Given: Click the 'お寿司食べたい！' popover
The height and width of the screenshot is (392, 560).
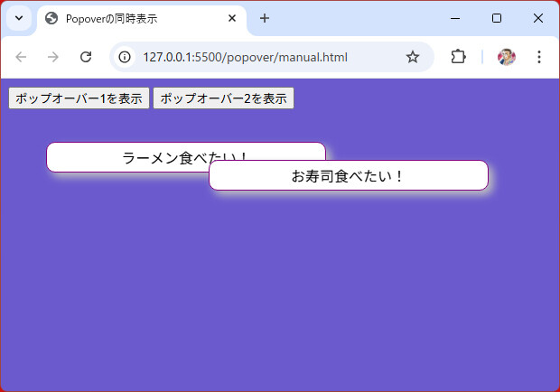Looking at the screenshot, I should coord(349,175).
